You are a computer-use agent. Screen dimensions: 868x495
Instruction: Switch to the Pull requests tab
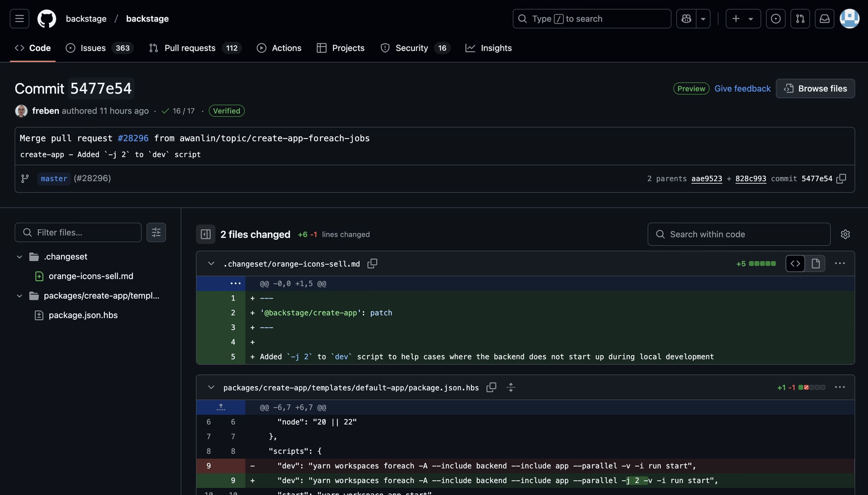click(x=195, y=48)
